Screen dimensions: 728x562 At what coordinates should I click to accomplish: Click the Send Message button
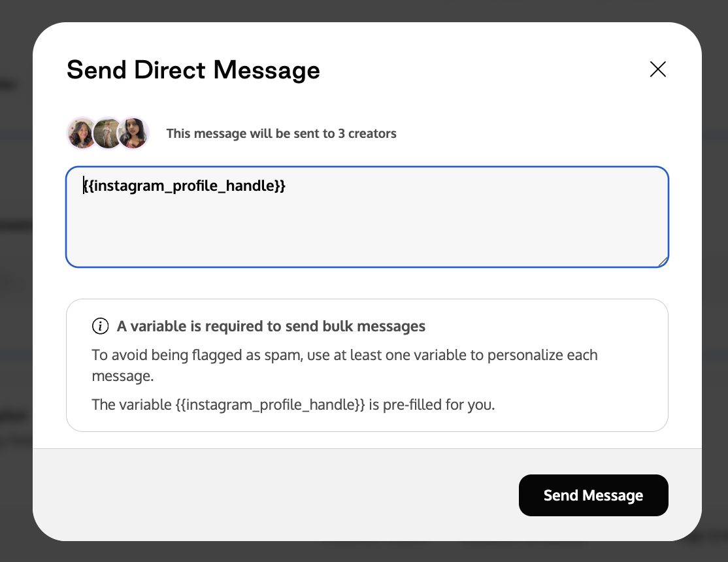coord(593,495)
